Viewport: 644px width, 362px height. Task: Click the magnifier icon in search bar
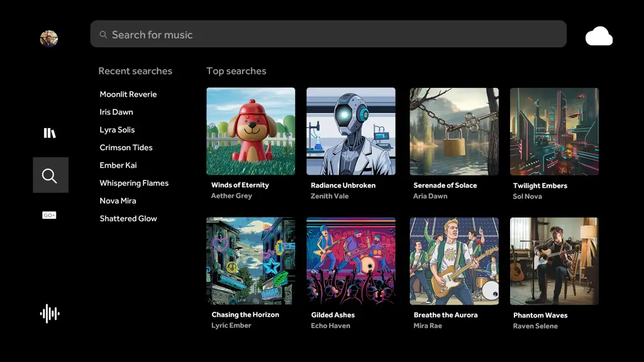[104, 35]
